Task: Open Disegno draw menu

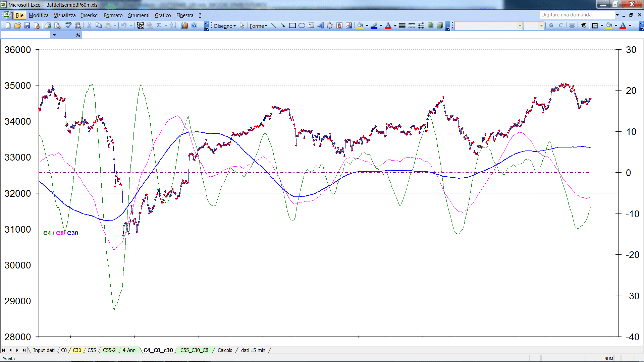Action: (225, 26)
